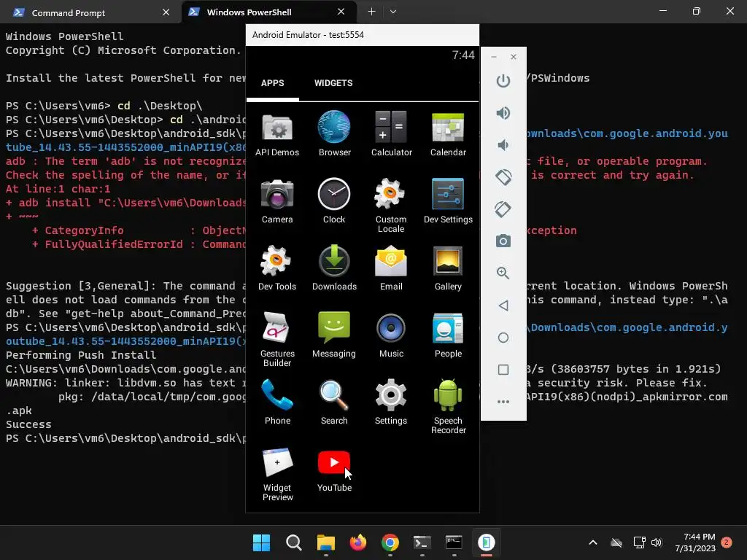The height and width of the screenshot is (560, 747).
Task: Click the 'Success' output line
Action: pyautogui.click(x=28, y=424)
